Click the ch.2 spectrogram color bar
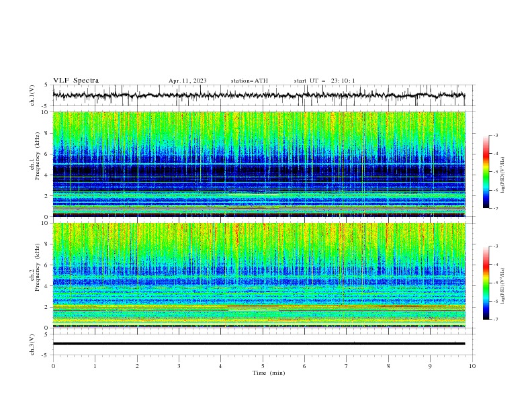 click(x=486, y=283)
